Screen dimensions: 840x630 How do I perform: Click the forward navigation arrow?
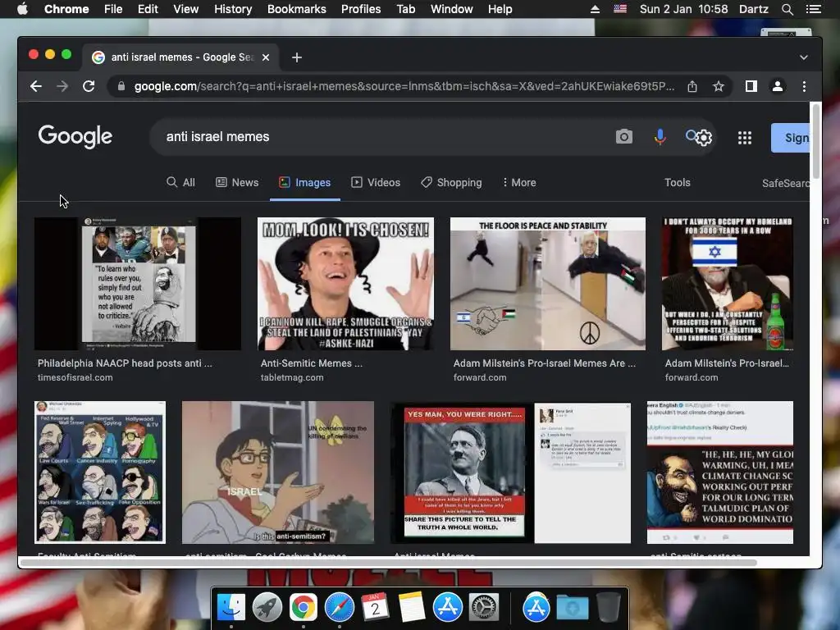62,86
